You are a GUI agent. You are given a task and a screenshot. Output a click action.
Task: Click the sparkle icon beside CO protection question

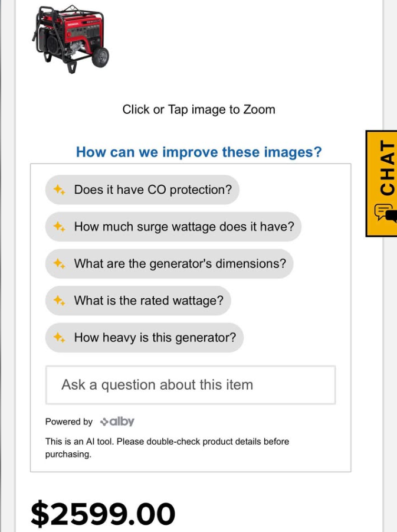coord(59,190)
